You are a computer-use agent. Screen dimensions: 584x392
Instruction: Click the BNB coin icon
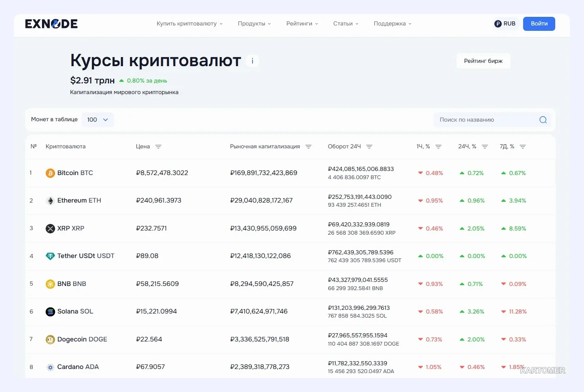tap(50, 284)
